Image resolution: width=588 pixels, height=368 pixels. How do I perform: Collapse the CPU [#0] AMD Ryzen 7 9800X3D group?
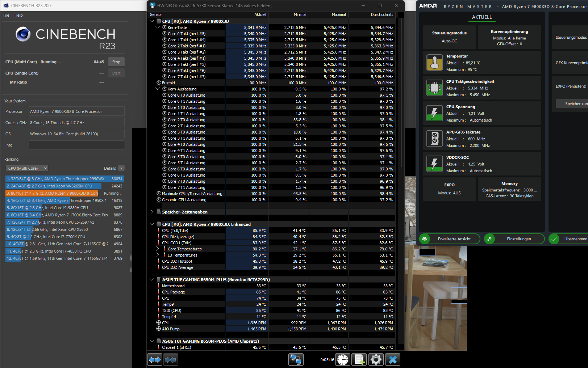pos(152,21)
